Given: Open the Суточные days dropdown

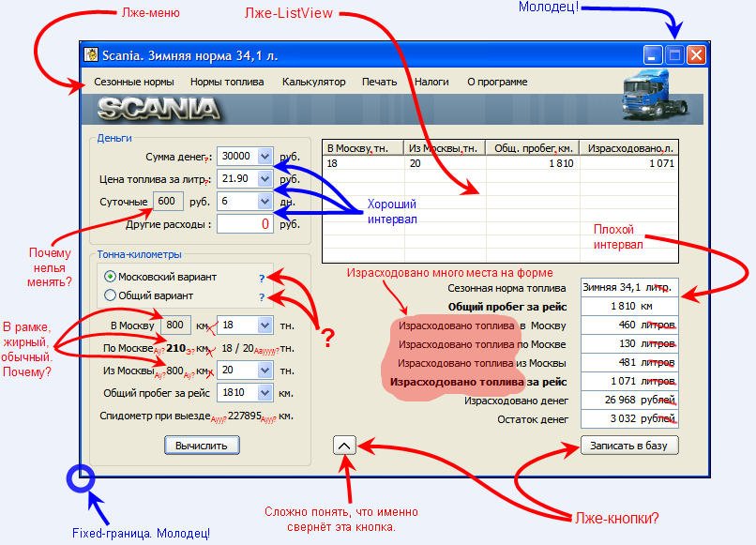Looking at the screenshot, I should (265, 201).
